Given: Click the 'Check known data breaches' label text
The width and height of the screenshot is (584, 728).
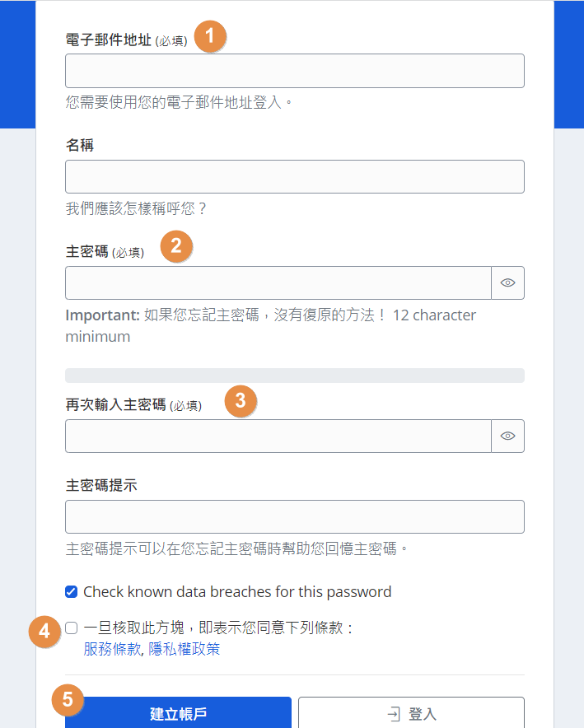Looking at the screenshot, I should tap(237, 591).
